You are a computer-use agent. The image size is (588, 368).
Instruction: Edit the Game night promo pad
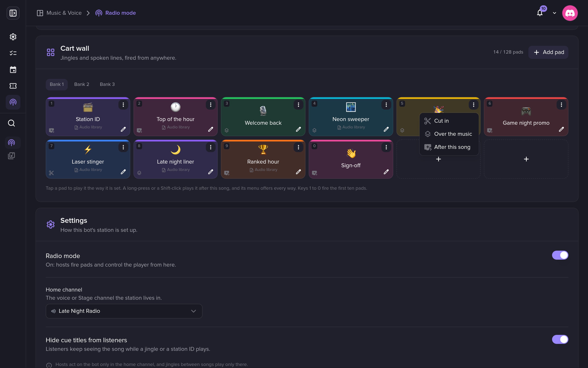click(x=561, y=129)
